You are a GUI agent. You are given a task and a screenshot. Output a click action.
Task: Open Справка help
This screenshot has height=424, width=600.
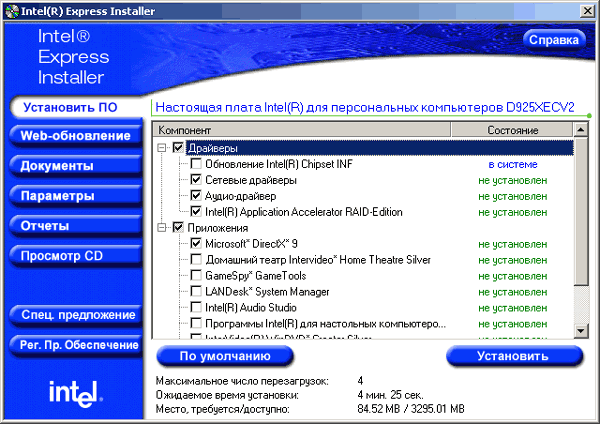[554, 40]
